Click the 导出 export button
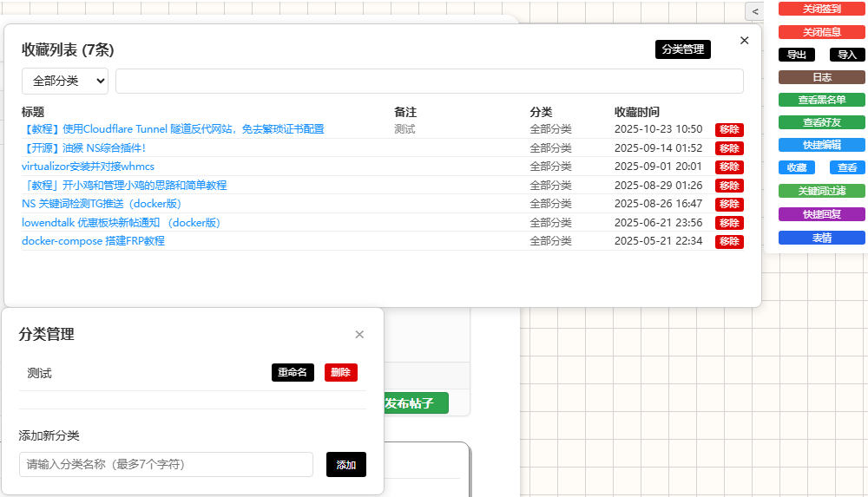Screen dimensions: 868x497 [x=796, y=55]
